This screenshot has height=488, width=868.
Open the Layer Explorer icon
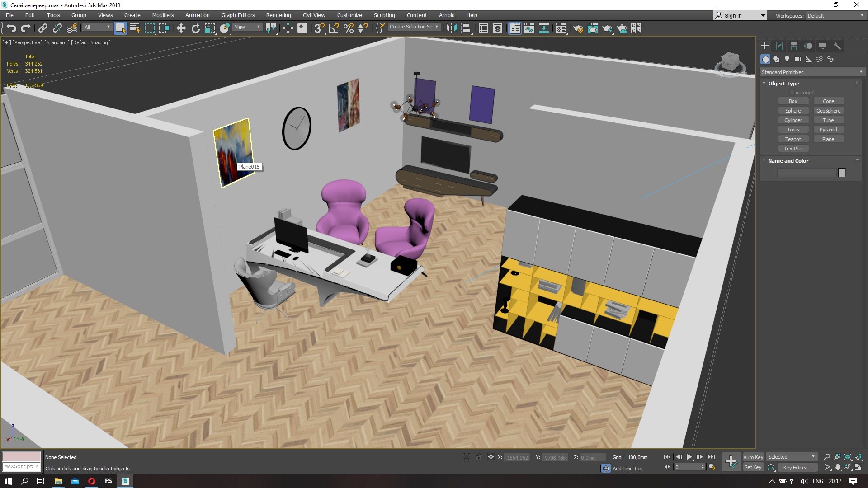(x=497, y=28)
